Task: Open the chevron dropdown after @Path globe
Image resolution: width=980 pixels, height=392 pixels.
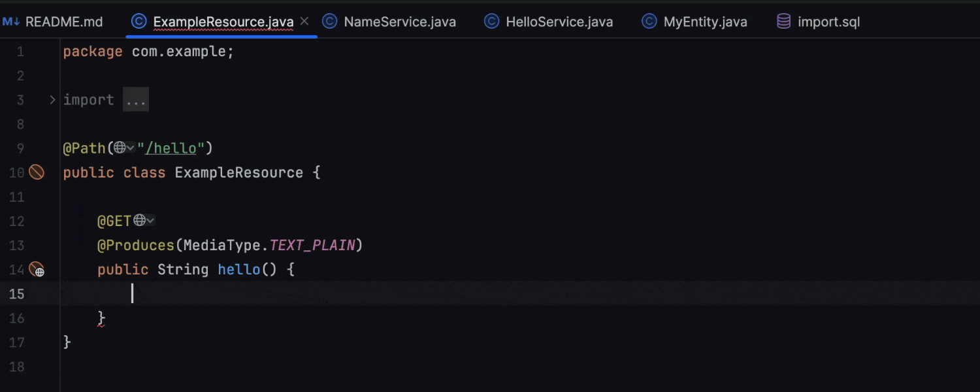Action: point(131,148)
